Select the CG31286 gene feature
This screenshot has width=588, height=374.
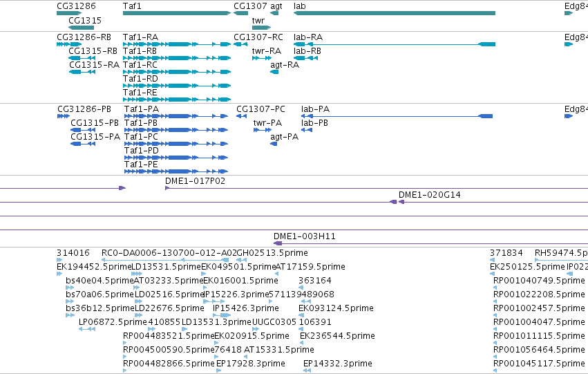pos(69,13)
